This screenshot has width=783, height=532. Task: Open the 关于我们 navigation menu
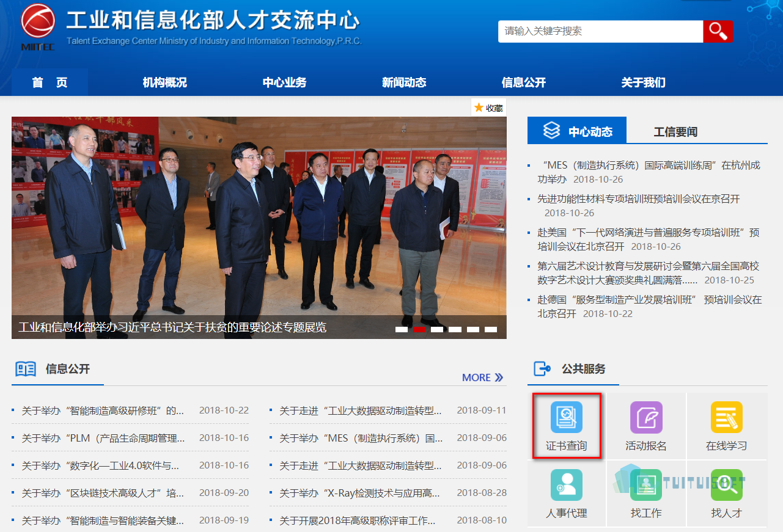click(x=644, y=82)
